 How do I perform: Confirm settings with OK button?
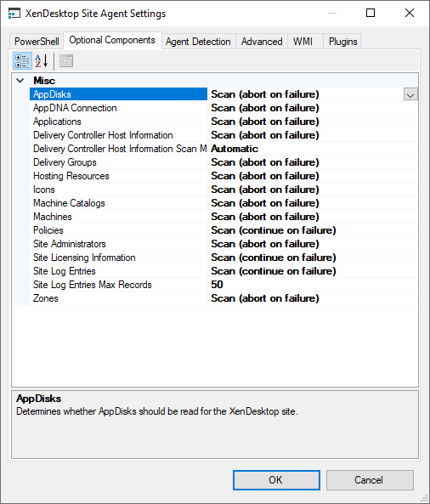tap(276, 480)
